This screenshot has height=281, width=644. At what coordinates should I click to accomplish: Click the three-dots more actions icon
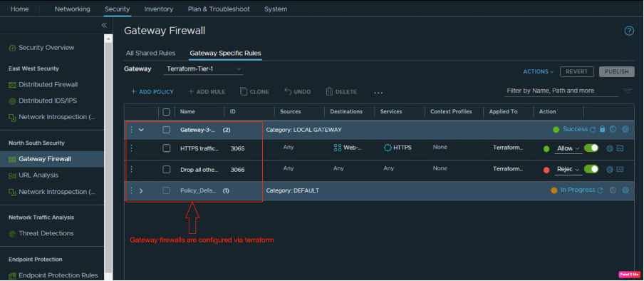pyautogui.click(x=378, y=93)
